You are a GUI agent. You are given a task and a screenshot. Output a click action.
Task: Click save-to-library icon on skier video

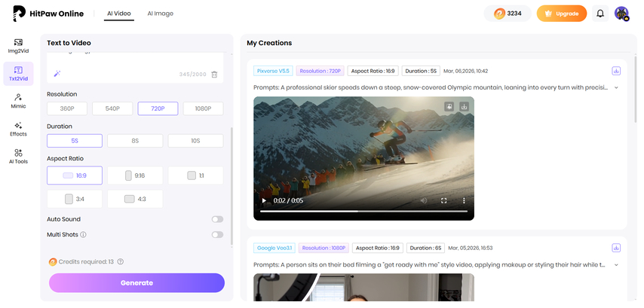point(449,107)
